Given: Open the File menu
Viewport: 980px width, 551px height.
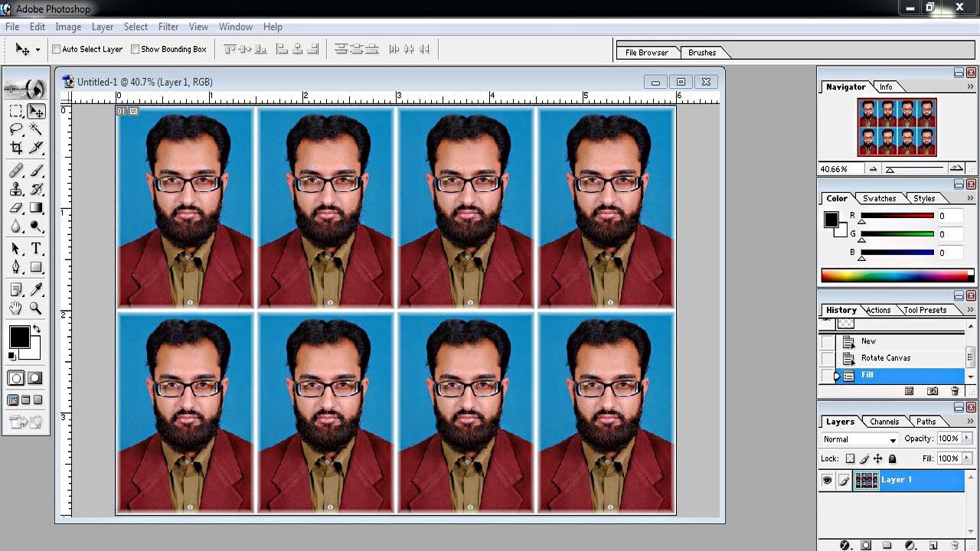Looking at the screenshot, I should click(12, 27).
